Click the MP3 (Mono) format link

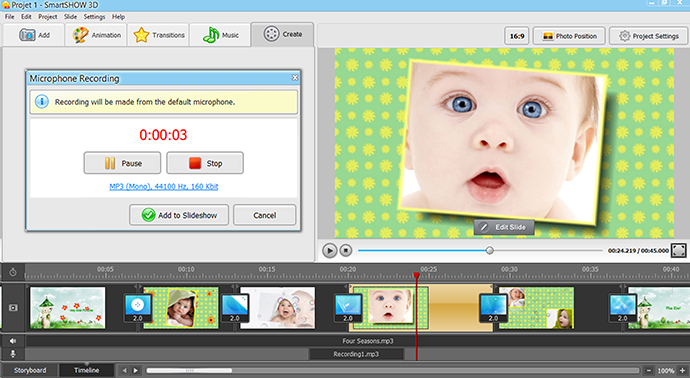(x=164, y=187)
